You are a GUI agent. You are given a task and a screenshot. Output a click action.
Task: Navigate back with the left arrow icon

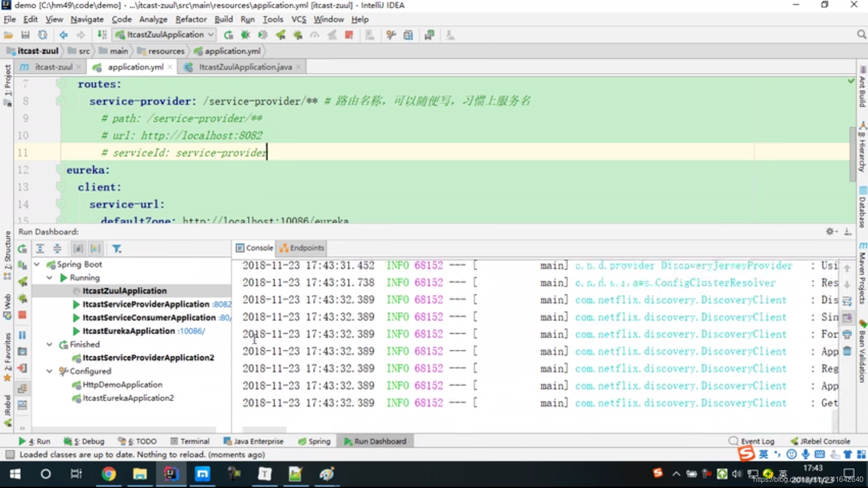coord(63,35)
